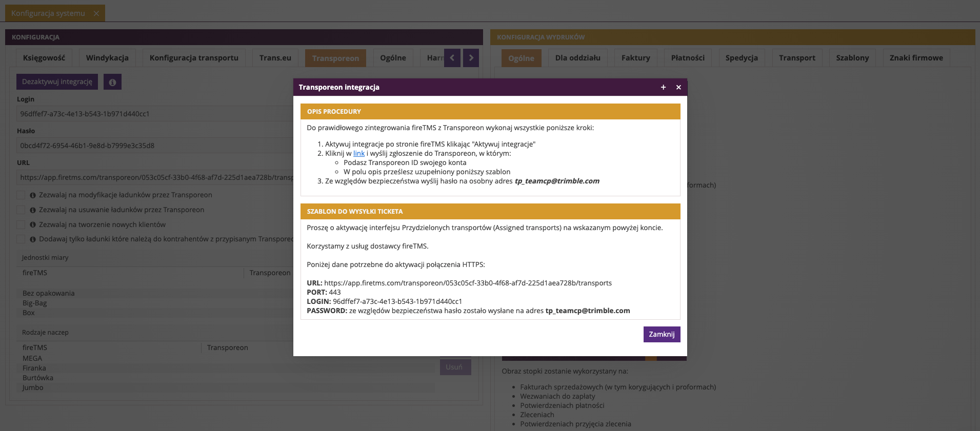Select the Bez opakowania unit row
This screenshot has width=980, height=431.
click(155, 293)
